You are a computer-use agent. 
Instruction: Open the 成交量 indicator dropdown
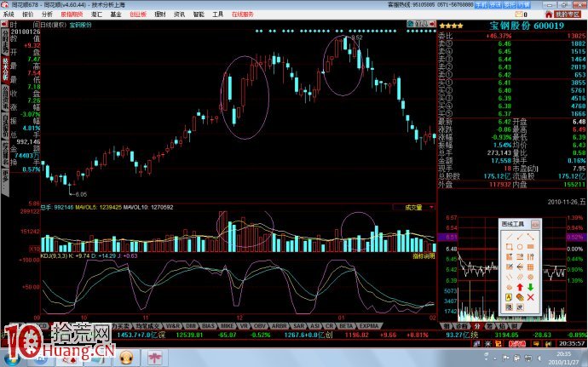tap(413, 207)
